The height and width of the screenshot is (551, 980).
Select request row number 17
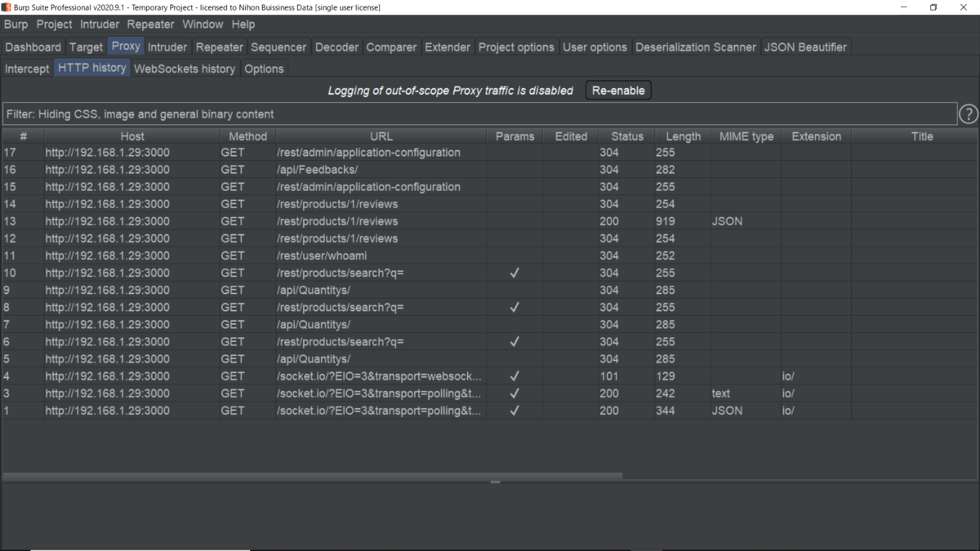490,153
